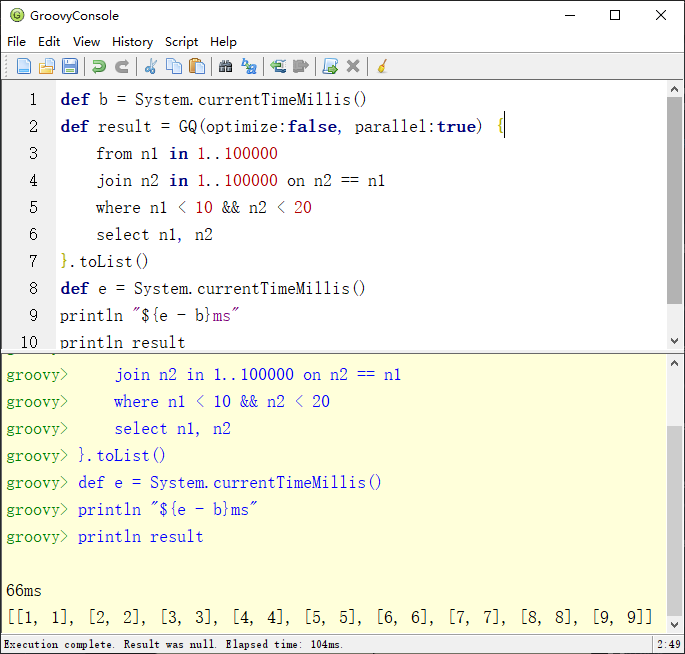
Task: Maximize the GroovyConsole window
Action: (615, 15)
